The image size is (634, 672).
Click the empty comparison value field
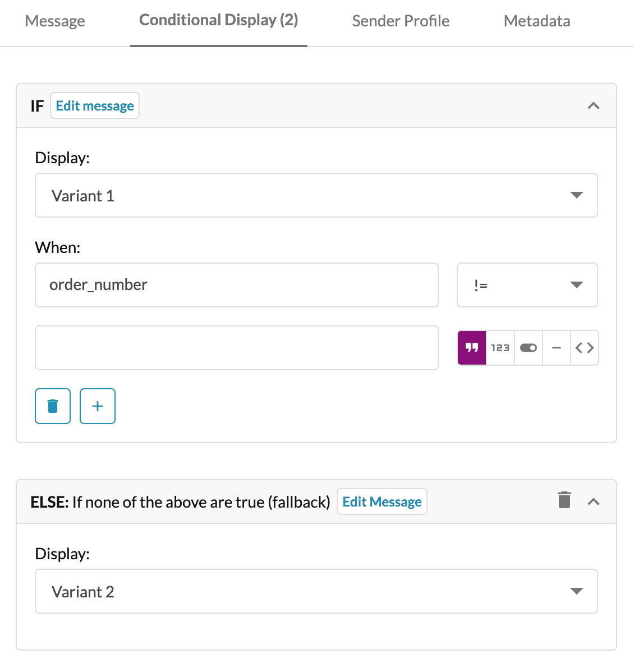pyautogui.click(x=237, y=348)
